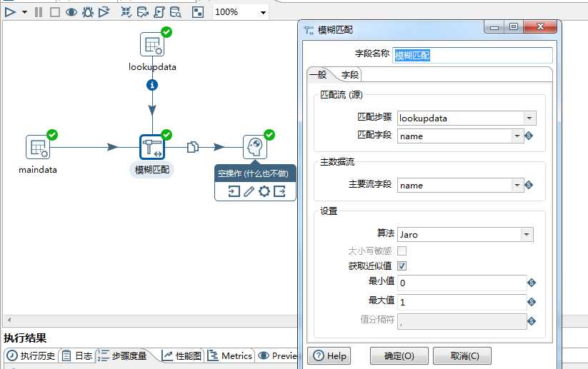
Task: Preview the transformation with the eye icon
Action: click(71, 12)
